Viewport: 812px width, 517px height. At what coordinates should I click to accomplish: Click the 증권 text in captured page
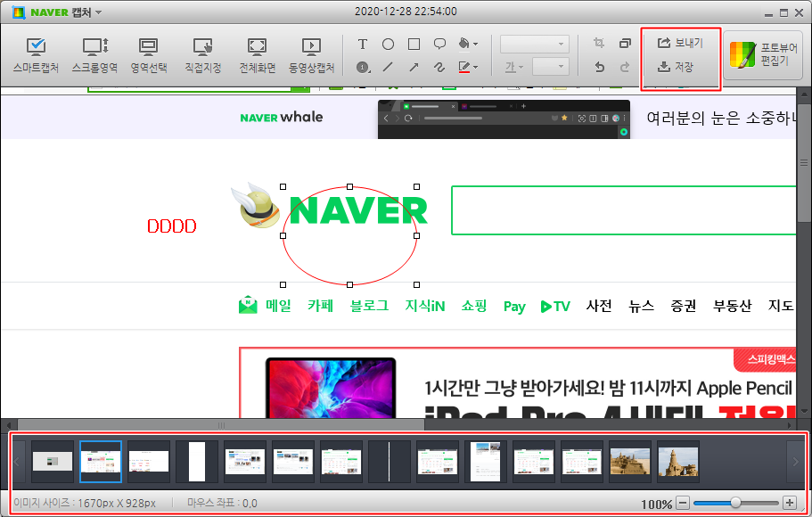pyautogui.click(x=683, y=306)
